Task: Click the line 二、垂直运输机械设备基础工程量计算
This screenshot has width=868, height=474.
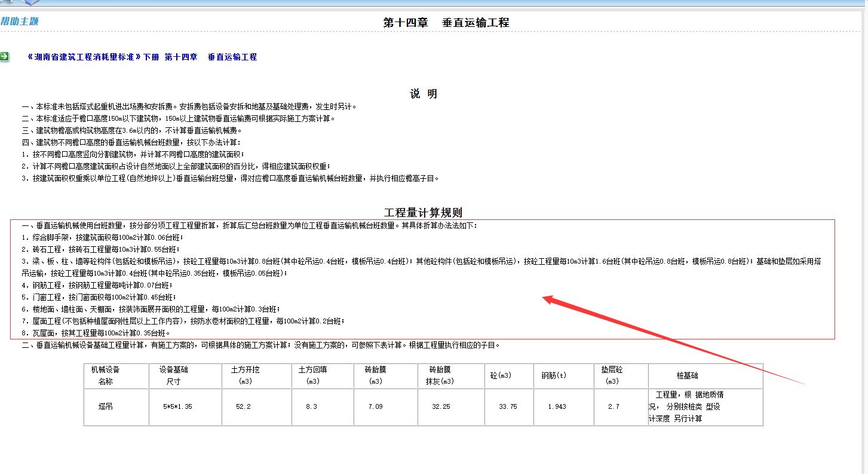Action: pyautogui.click(x=261, y=345)
